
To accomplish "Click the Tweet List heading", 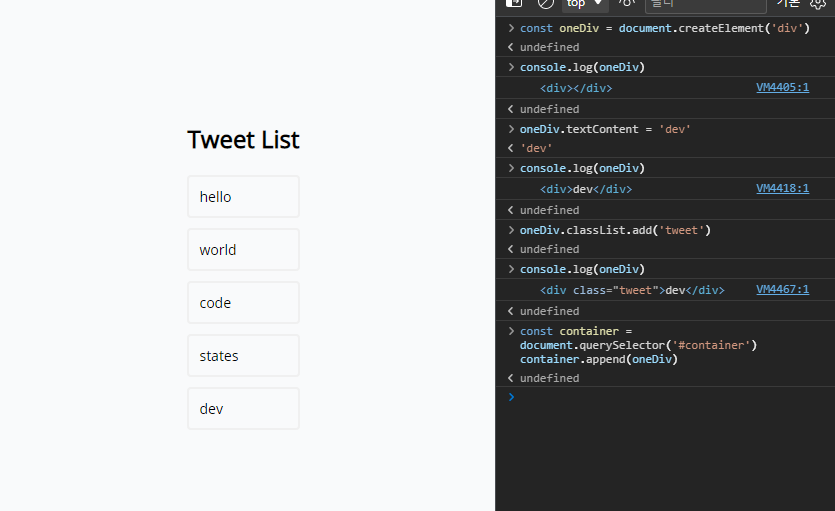I will click(x=243, y=140).
